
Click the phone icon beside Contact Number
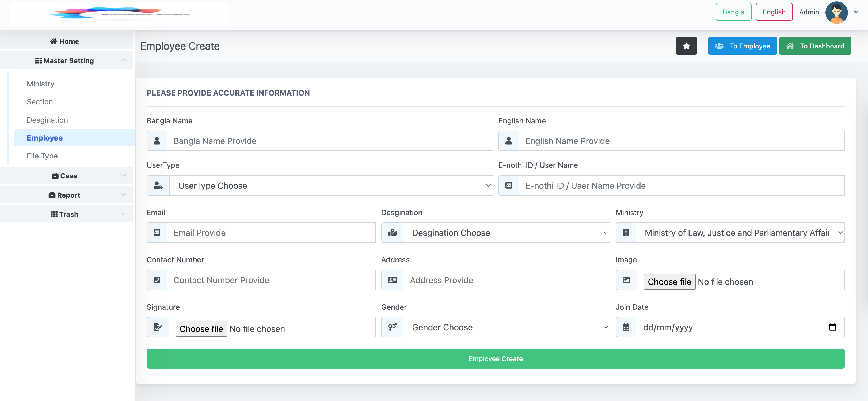pyautogui.click(x=157, y=280)
